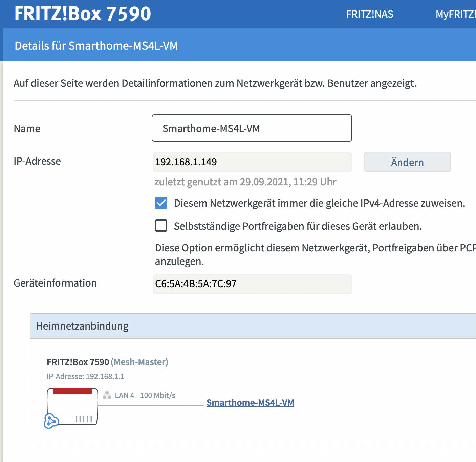This screenshot has width=476, height=462.
Task: Open the FRITZ!NAS menu
Action: pyautogui.click(x=370, y=14)
